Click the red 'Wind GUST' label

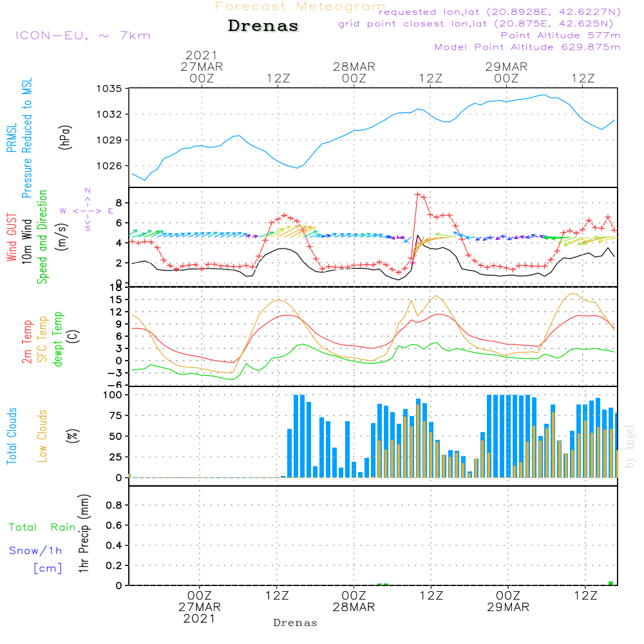(12, 237)
